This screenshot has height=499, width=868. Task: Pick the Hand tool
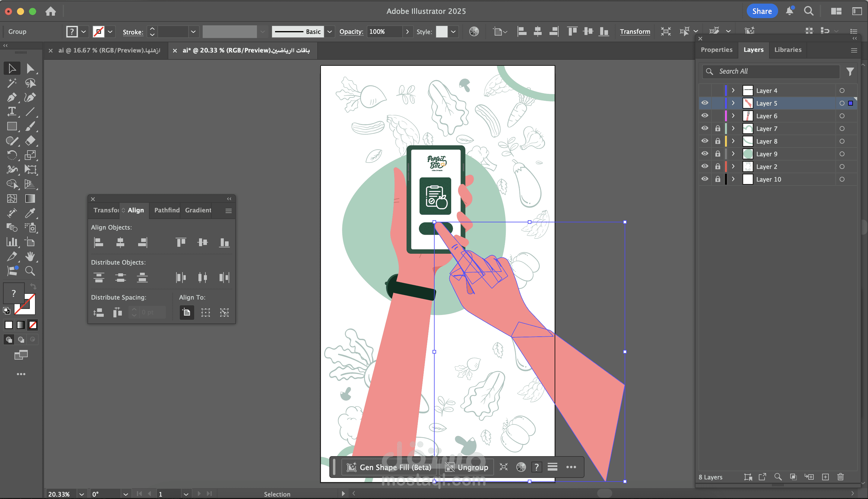point(30,256)
